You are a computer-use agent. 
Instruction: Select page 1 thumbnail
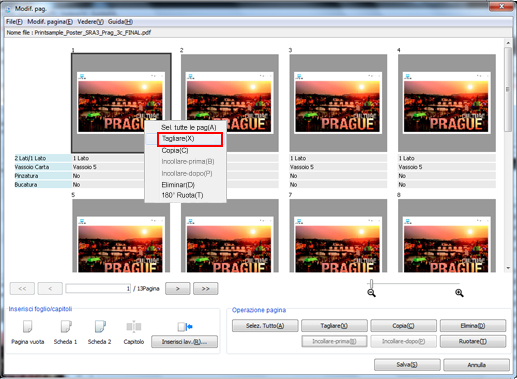[121, 103]
